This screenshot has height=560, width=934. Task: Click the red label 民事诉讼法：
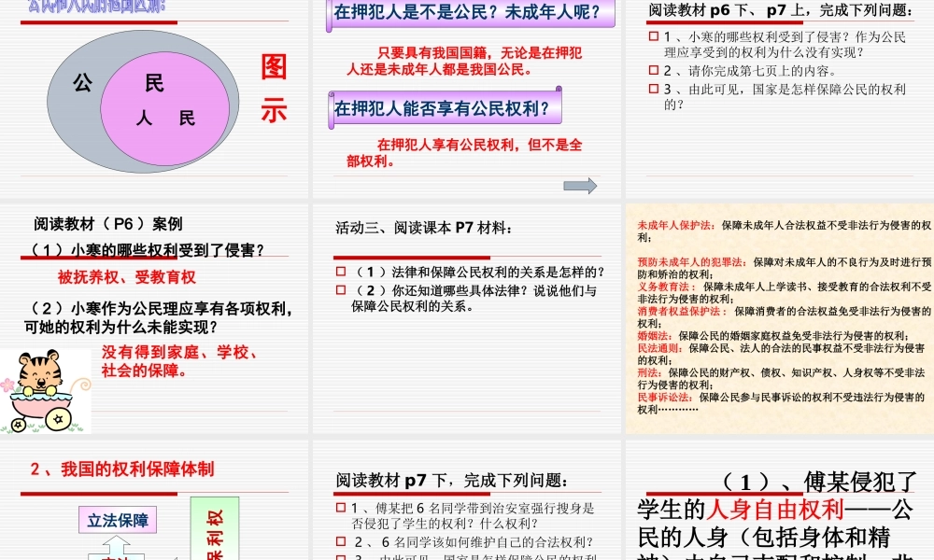(665, 397)
